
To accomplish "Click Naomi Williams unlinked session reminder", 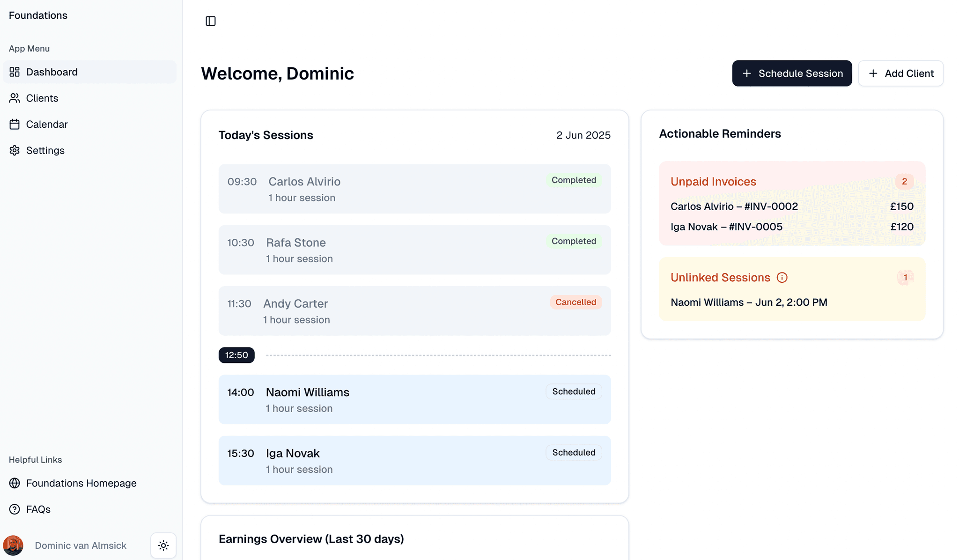I will [x=749, y=302].
